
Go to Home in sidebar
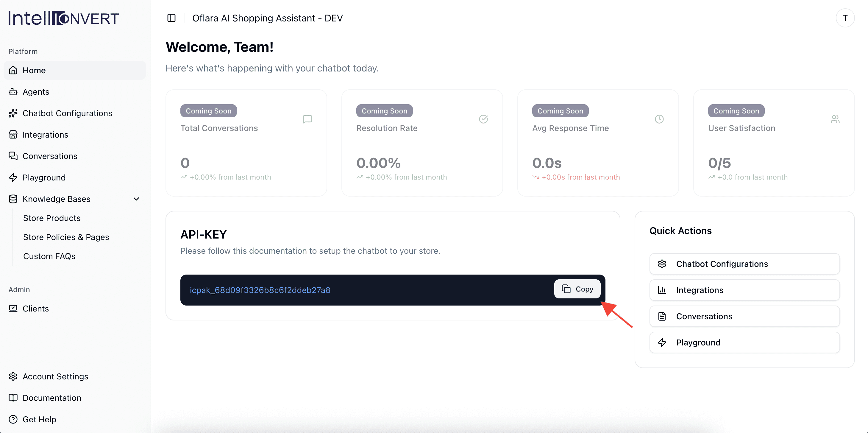(34, 70)
